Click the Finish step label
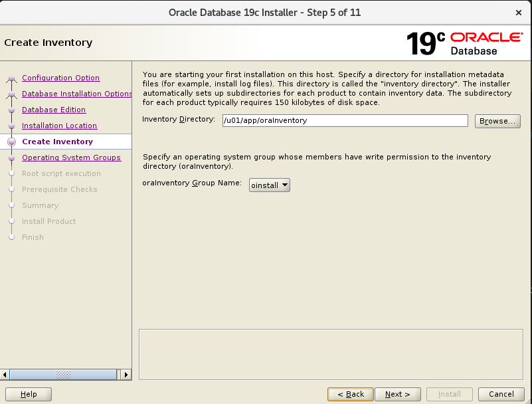532x404 pixels. (33, 237)
